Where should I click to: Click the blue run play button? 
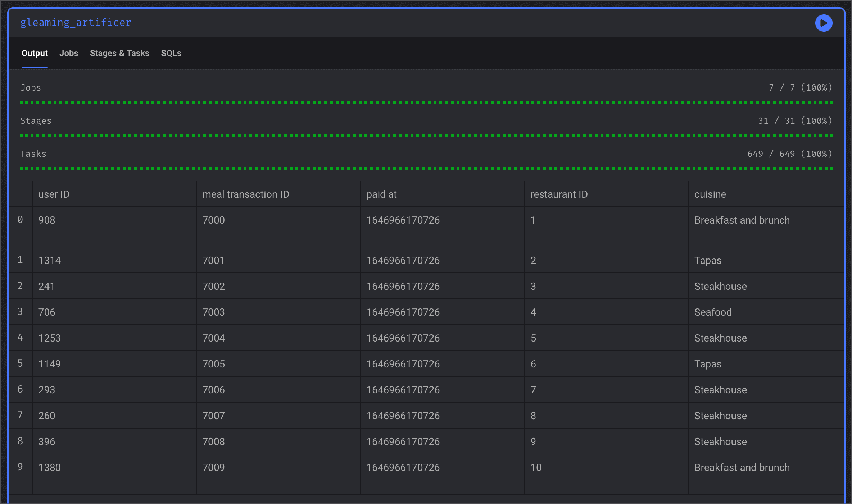click(x=823, y=23)
